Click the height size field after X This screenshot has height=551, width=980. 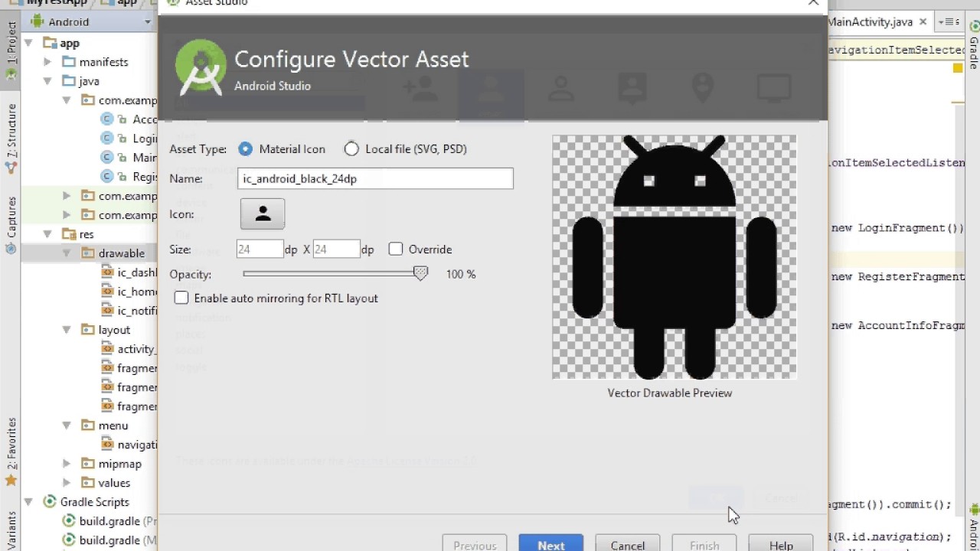(x=336, y=249)
